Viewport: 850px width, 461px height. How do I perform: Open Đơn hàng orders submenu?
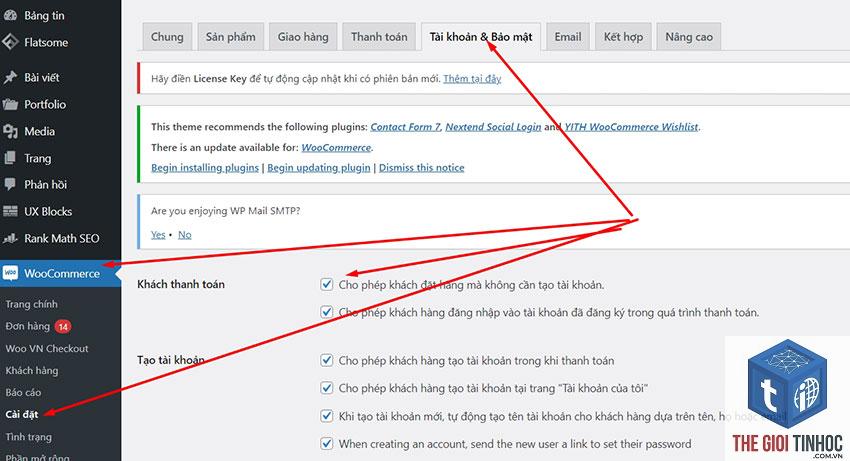coord(28,326)
